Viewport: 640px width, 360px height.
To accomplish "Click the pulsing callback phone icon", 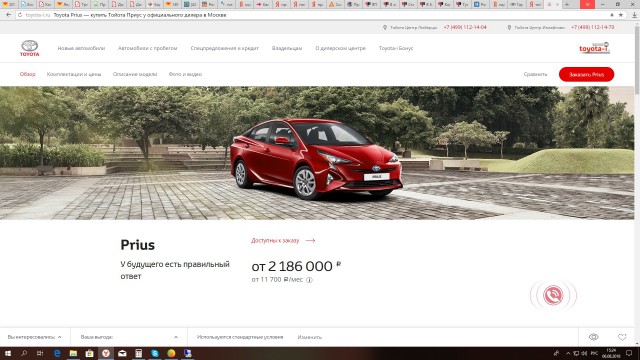I will [553, 295].
